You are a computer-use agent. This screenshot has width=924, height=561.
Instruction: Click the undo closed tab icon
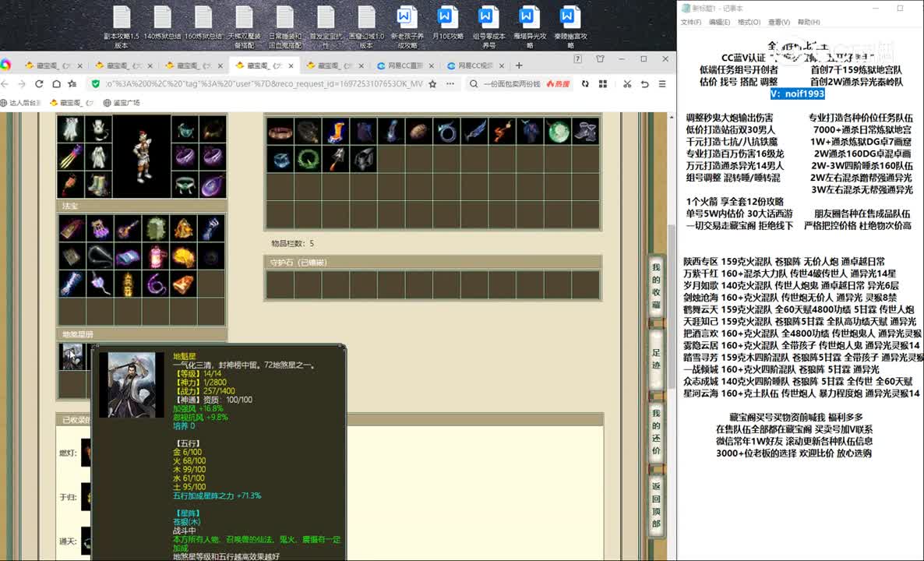click(644, 83)
